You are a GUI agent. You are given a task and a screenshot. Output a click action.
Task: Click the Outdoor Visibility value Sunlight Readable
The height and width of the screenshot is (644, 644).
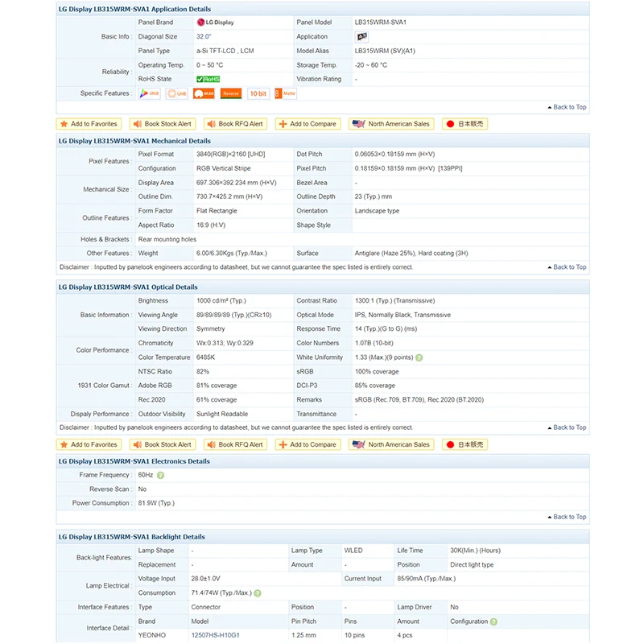click(x=222, y=415)
